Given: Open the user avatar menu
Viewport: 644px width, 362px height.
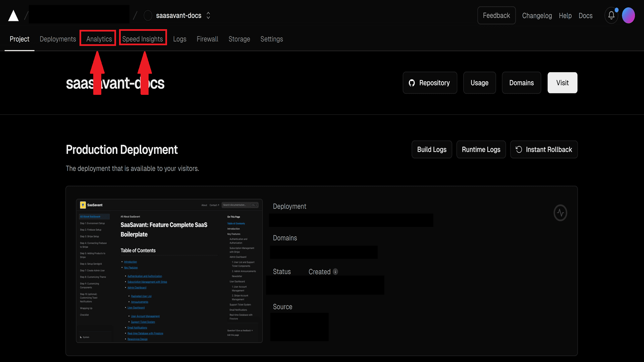Looking at the screenshot, I should [x=628, y=15].
